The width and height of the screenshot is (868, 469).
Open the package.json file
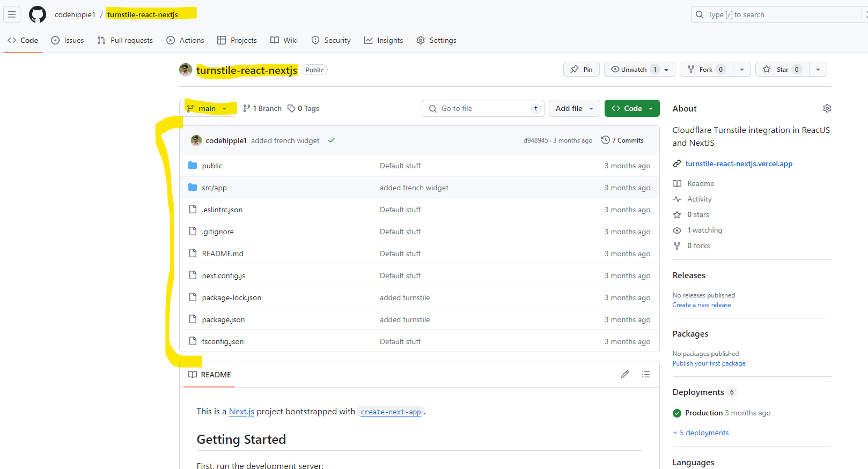(x=223, y=319)
